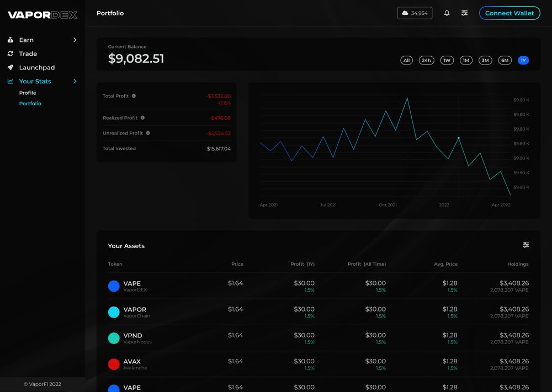The image size is (552, 392).
Task: Open the Profile page in sidebar
Action: 28,93
